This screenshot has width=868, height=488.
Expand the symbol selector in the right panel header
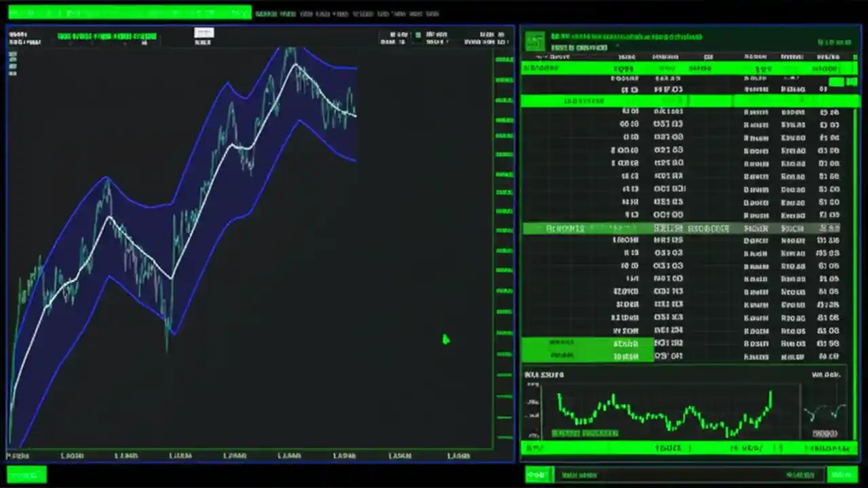(x=617, y=46)
